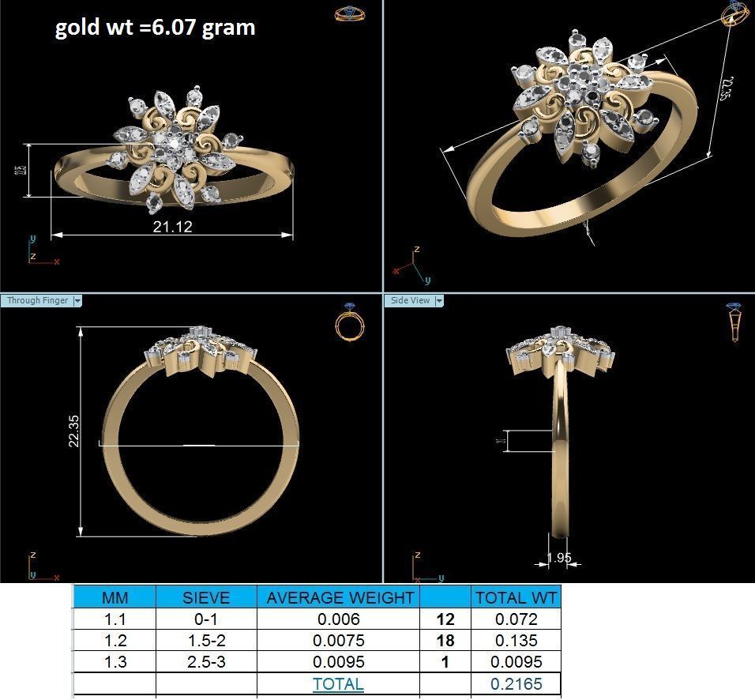Select the 0.072 total weight cell
The width and height of the screenshot is (755, 700).
pyautogui.click(x=516, y=619)
